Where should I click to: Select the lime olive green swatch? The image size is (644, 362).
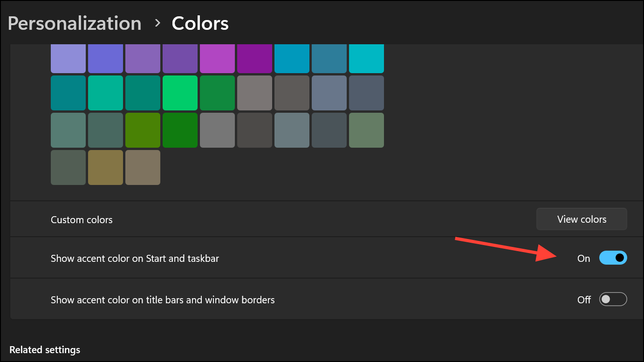(143, 130)
